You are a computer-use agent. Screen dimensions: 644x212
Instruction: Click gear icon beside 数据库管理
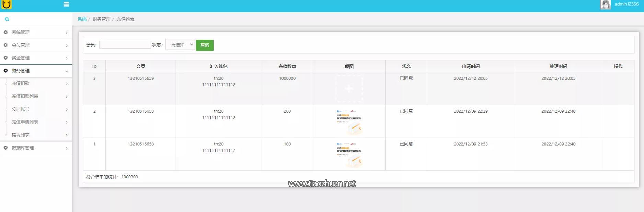point(5,148)
